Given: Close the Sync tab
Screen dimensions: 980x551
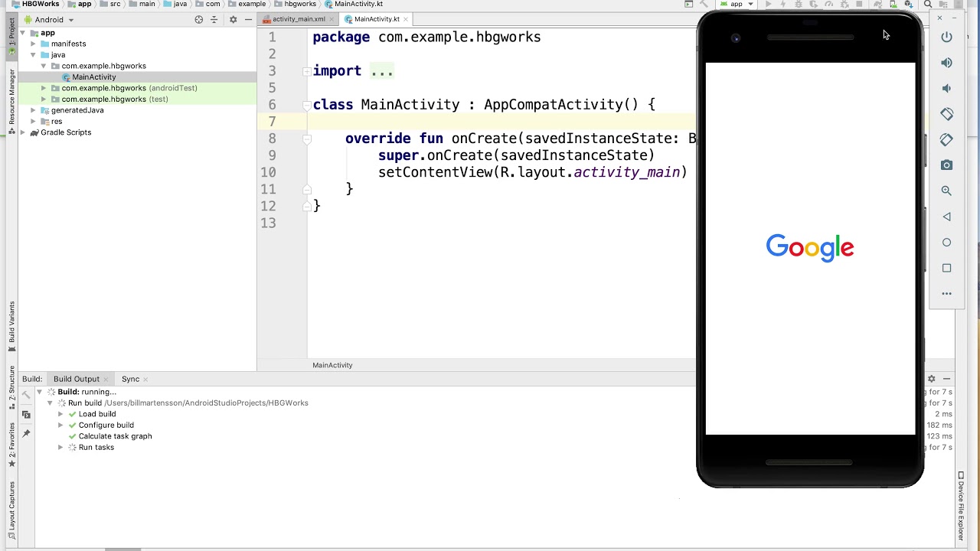Looking at the screenshot, I should (145, 379).
